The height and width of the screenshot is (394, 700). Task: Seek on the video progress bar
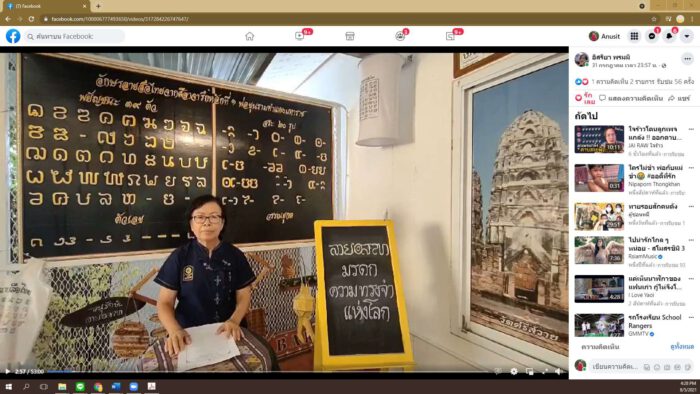(x=268, y=371)
